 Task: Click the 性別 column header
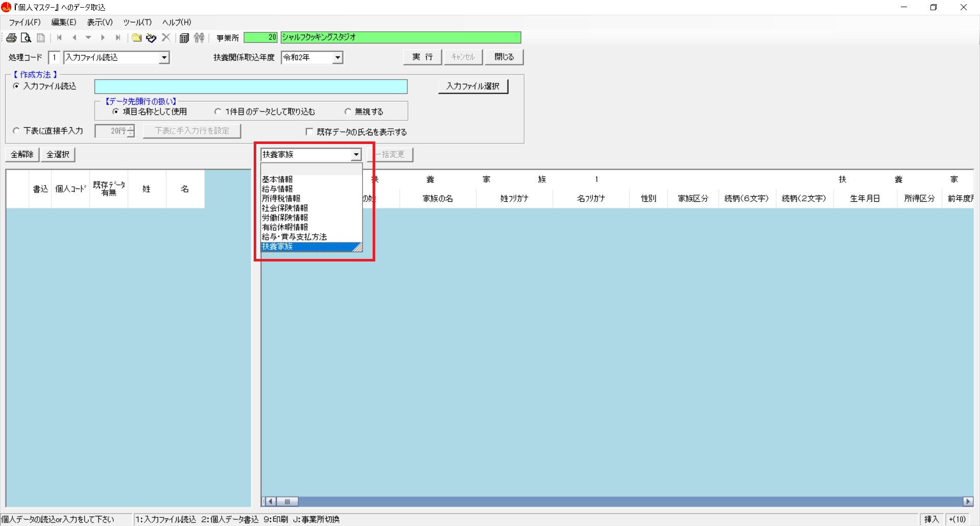click(x=648, y=199)
